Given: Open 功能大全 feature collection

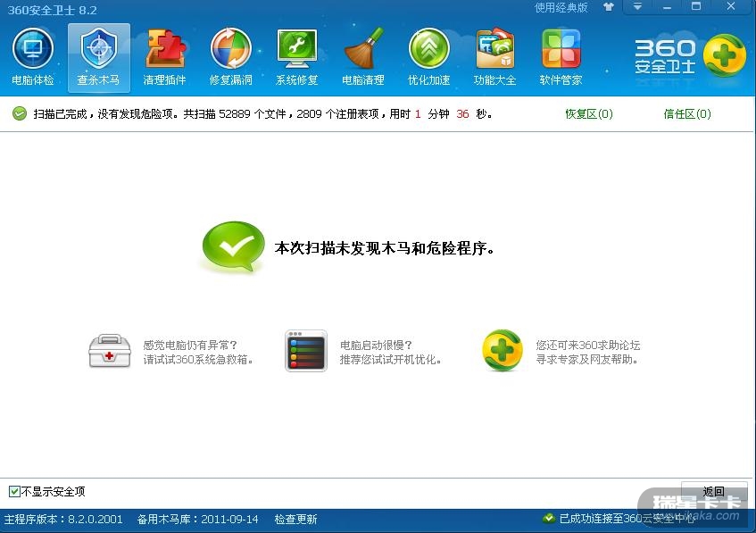Looking at the screenshot, I should [495, 57].
